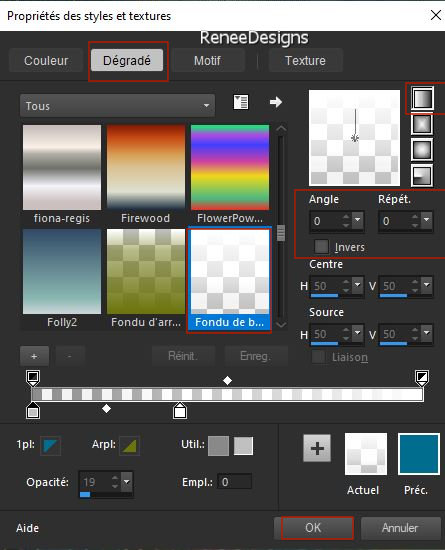The width and height of the screenshot is (445, 550).
Task: Open the Tous category dropdown
Action: click(x=117, y=106)
